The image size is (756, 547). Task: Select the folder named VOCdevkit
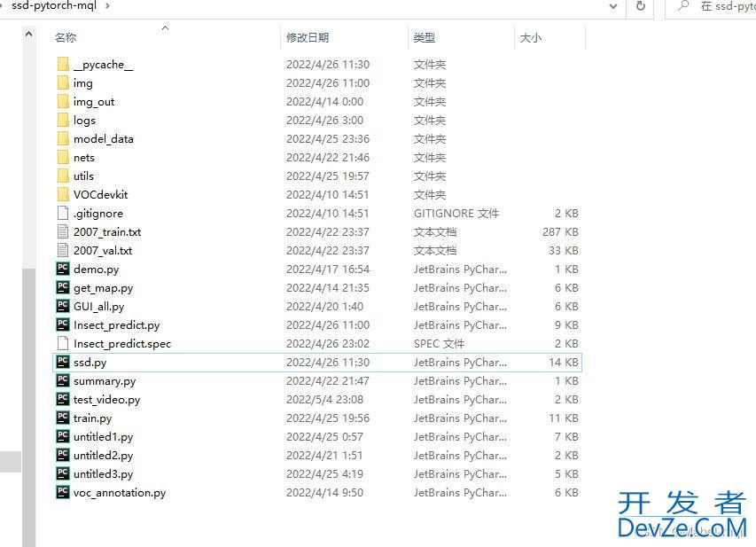(x=101, y=194)
